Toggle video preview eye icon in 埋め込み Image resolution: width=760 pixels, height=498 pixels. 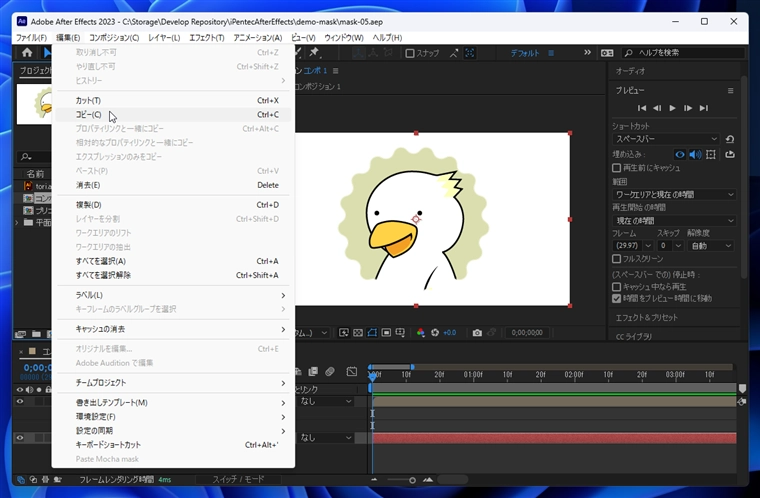(680, 154)
